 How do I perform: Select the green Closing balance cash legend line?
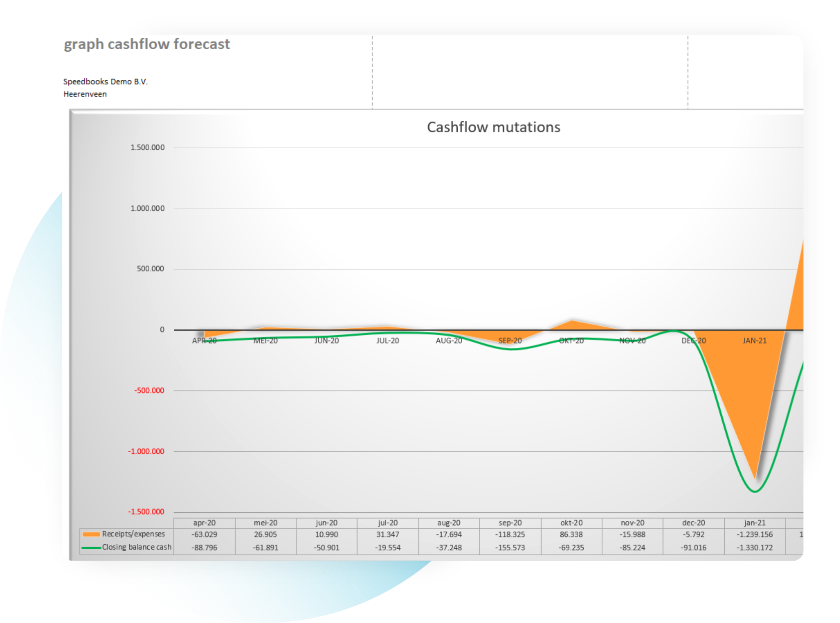pos(91,547)
